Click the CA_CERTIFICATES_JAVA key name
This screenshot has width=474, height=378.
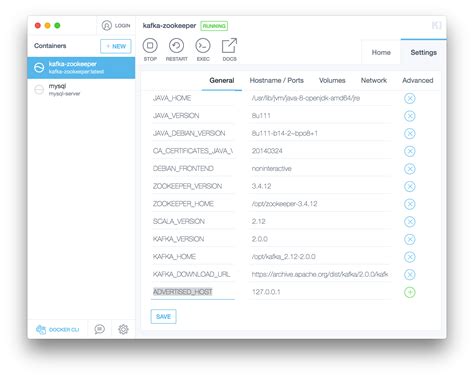pos(193,151)
